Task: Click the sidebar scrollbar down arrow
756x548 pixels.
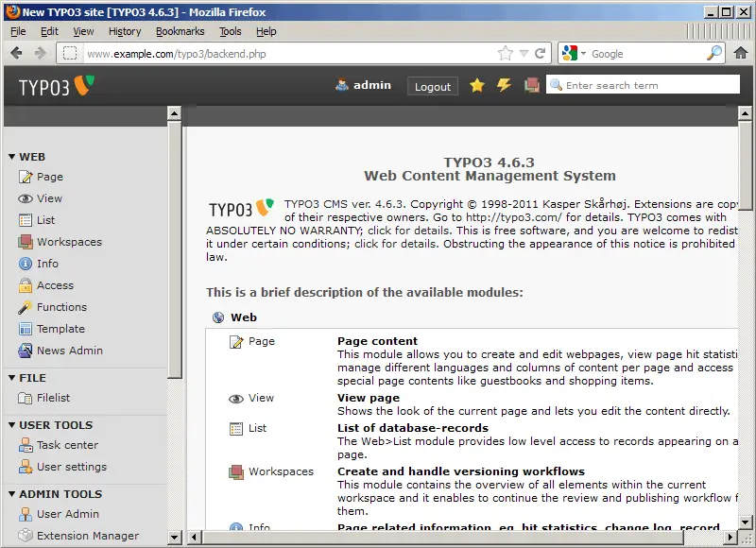Action: pyautogui.click(x=174, y=537)
